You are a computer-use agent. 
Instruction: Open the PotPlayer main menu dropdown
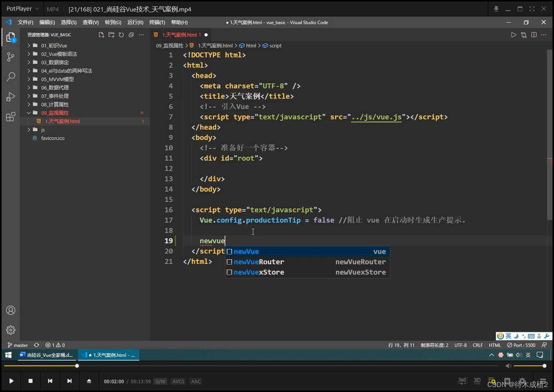tap(23, 9)
